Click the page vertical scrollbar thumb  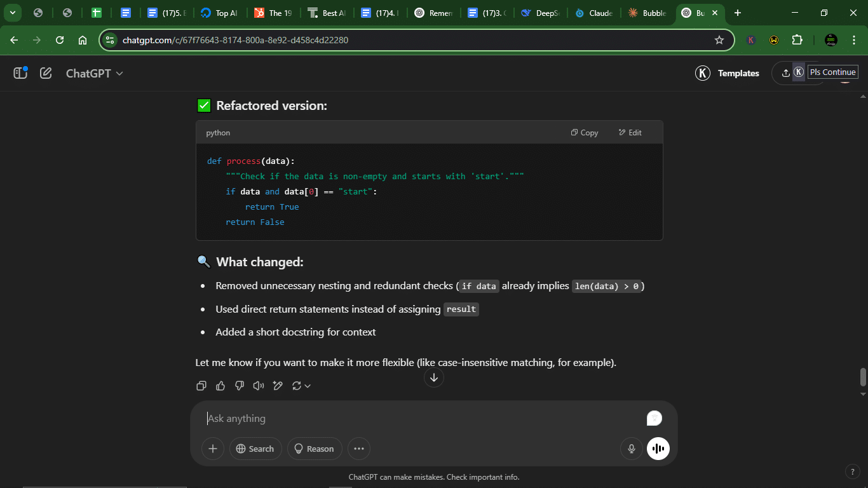click(x=863, y=377)
